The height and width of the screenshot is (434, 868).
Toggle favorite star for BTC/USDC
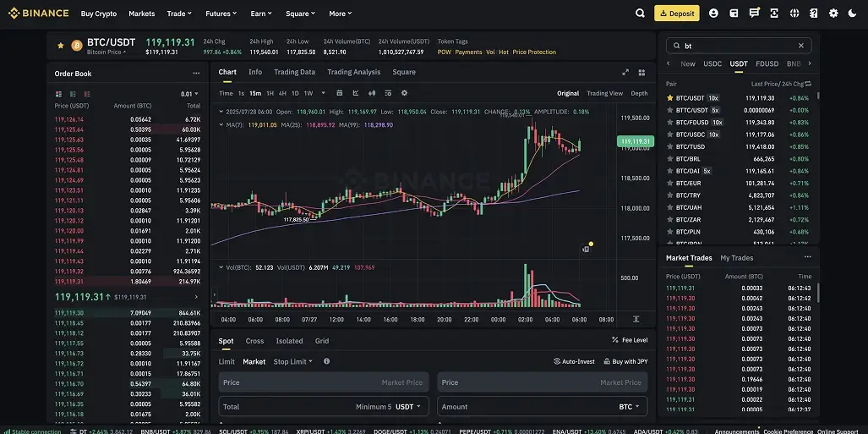670,135
